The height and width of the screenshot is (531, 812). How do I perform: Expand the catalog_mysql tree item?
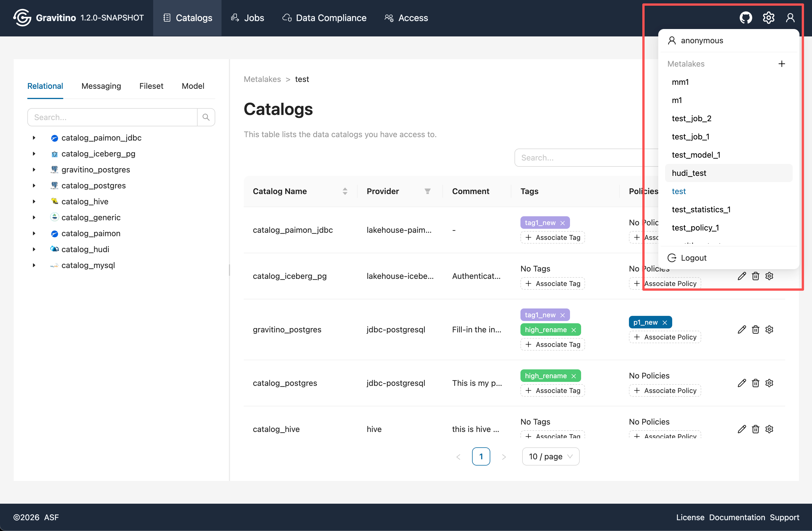tap(34, 265)
